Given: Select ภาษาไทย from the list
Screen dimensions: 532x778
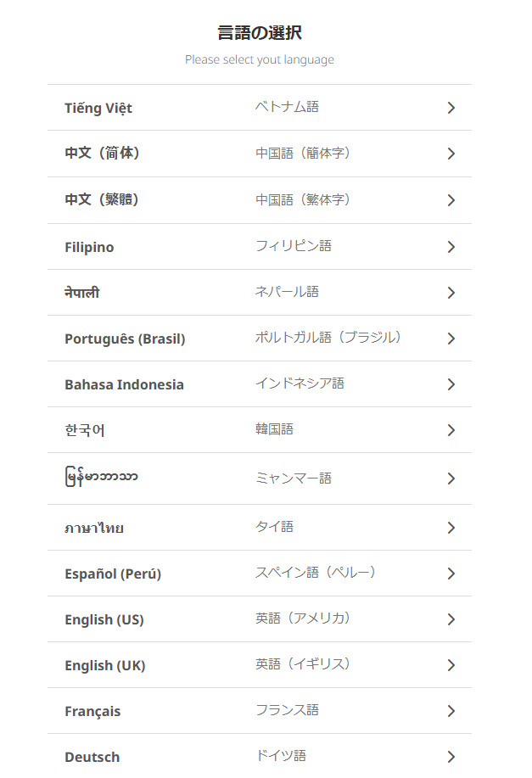Looking at the screenshot, I should (93, 527).
